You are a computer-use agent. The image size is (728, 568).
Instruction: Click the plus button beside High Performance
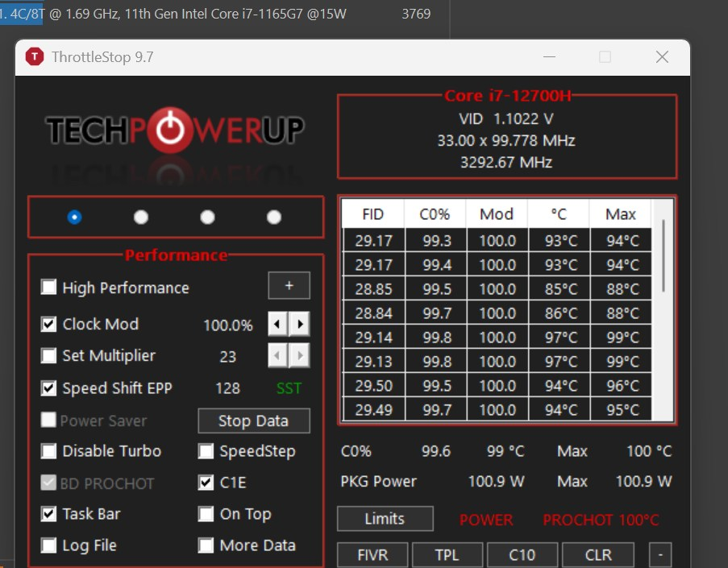(289, 285)
